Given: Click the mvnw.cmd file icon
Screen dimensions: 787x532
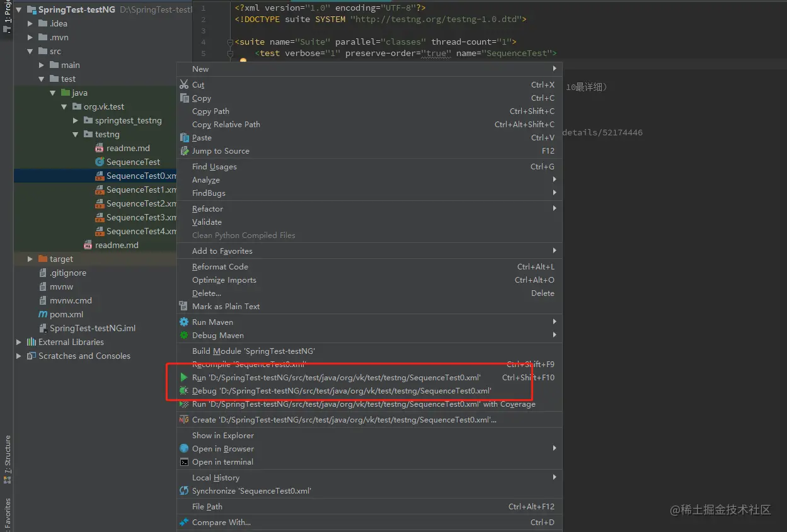Looking at the screenshot, I should point(43,300).
